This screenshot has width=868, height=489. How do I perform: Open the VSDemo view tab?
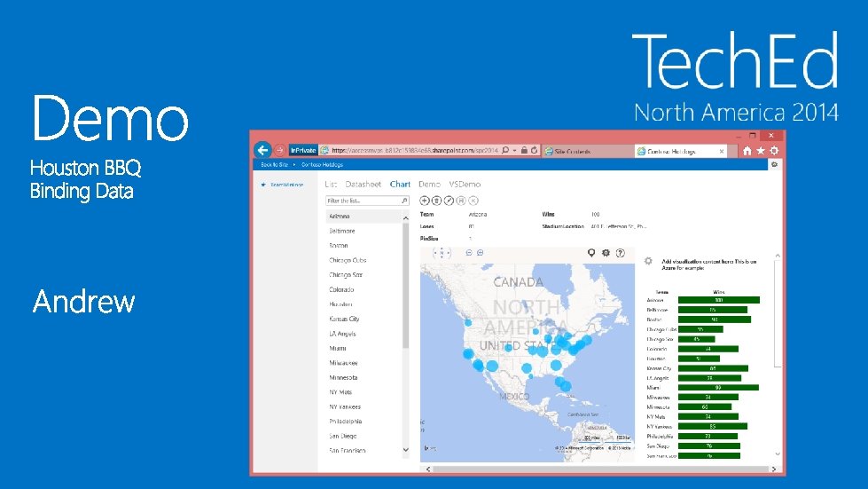click(465, 184)
